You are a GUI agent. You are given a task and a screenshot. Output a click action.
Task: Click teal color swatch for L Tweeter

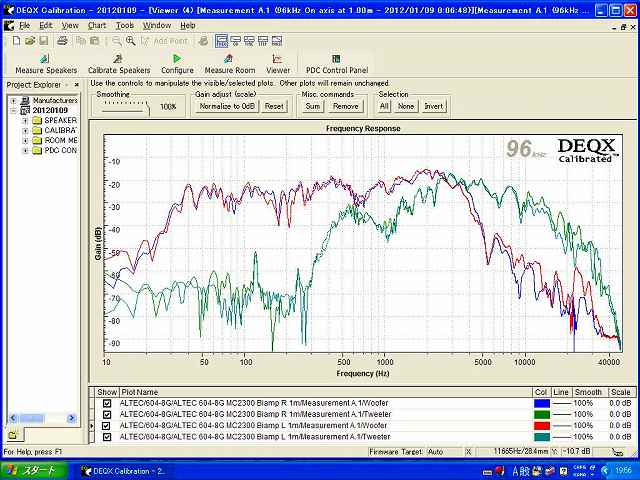[542, 437]
